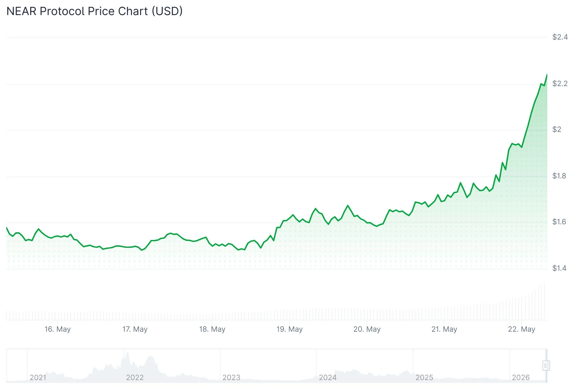
Task: Click the $2.4 price axis label
Action: [560, 37]
